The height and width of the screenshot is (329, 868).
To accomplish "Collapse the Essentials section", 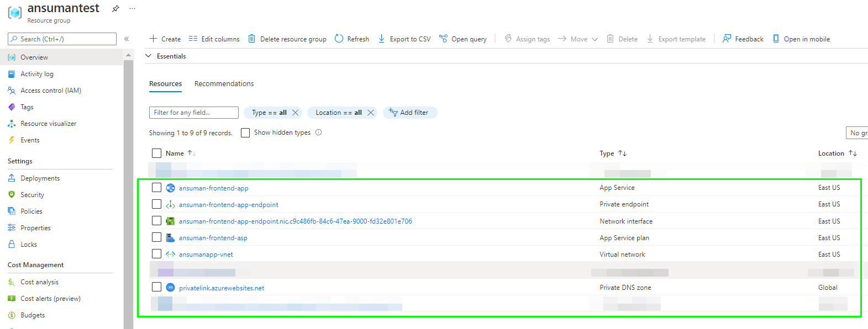I will (x=148, y=56).
